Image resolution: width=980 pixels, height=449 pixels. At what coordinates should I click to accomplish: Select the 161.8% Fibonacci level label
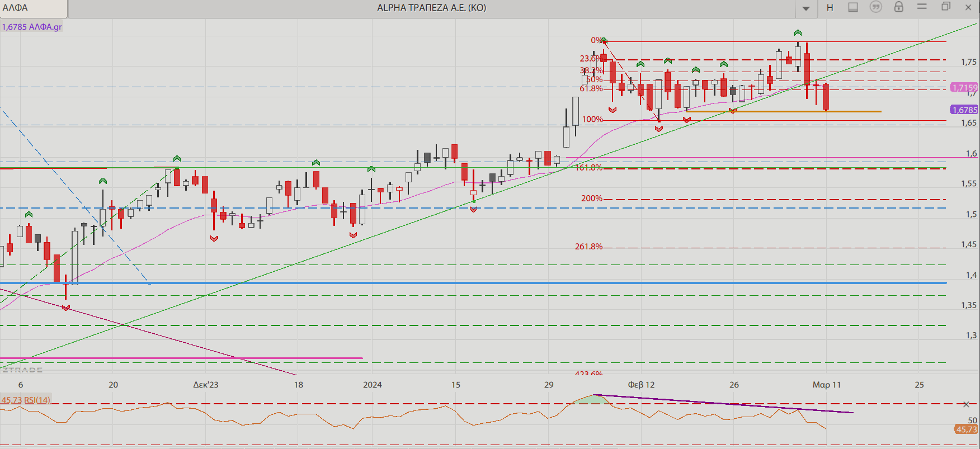tap(589, 167)
